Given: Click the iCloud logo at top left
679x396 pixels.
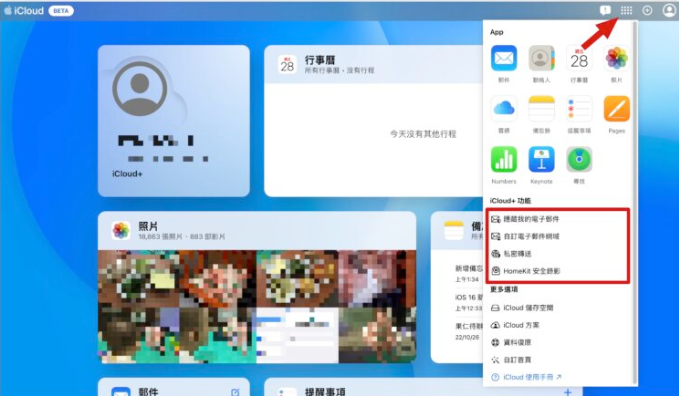Looking at the screenshot, I should point(24,10).
